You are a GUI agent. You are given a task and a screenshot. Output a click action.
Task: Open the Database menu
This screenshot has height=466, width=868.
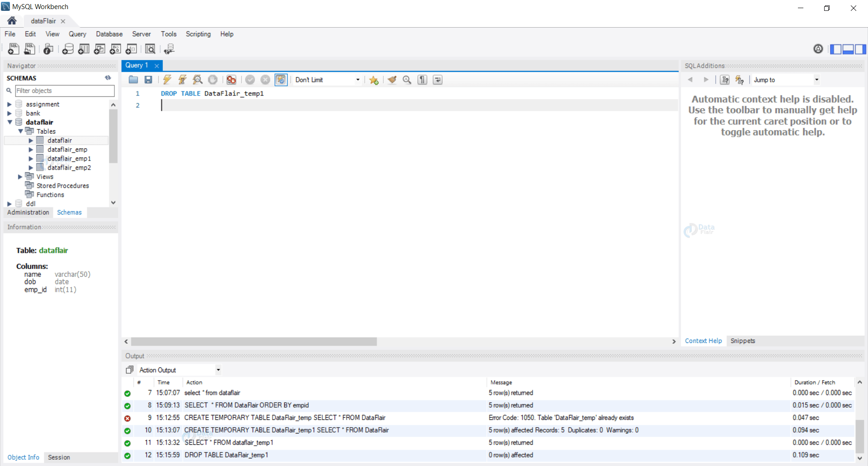tap(109, 34)
